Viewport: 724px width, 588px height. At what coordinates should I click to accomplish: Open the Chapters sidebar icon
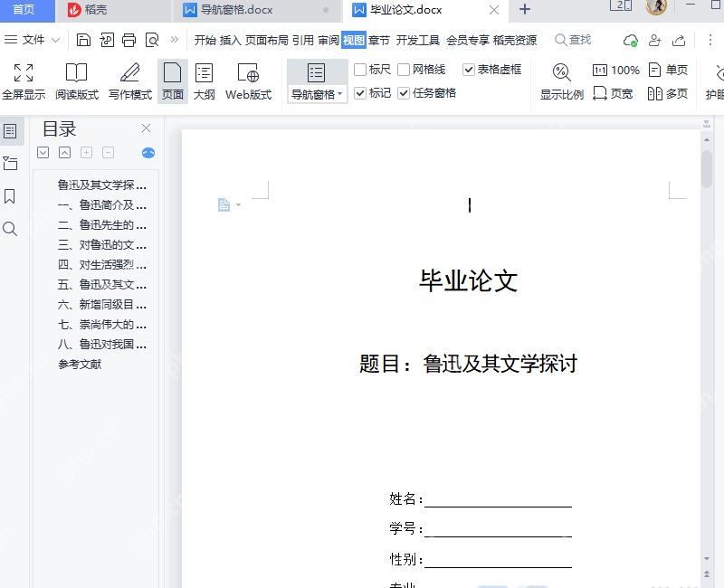[10, 163]
